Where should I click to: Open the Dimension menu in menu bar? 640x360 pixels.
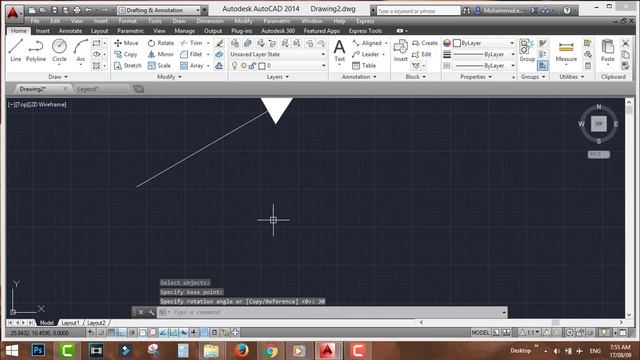click(x=210, y=21)
